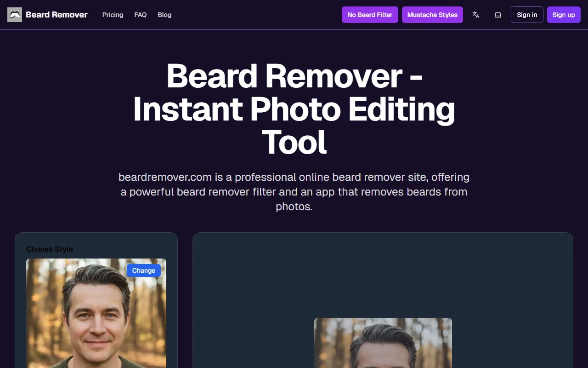Open Mustache Styles

click(432, 15)
